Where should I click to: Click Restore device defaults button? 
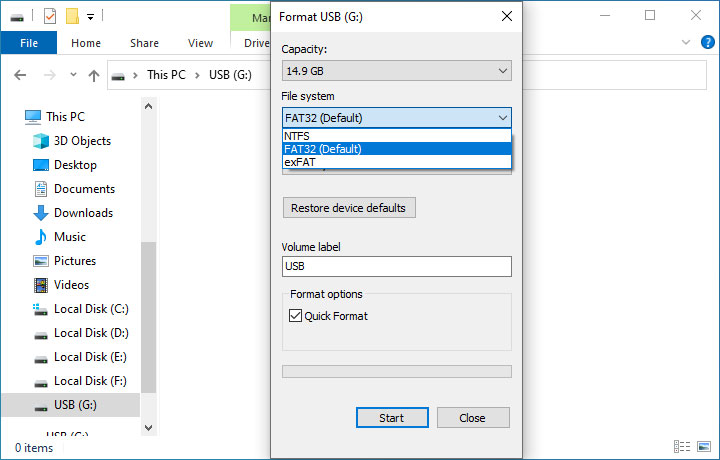pyautogui.click(x=349, y=208)
